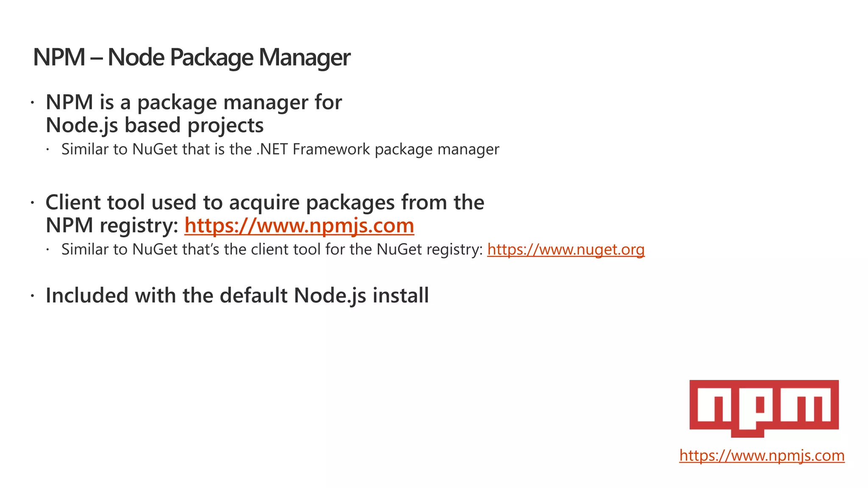Click the words 'NuGet registry:' in the second sub-bullet
This screenshot has height=488, width=868.
429,250
